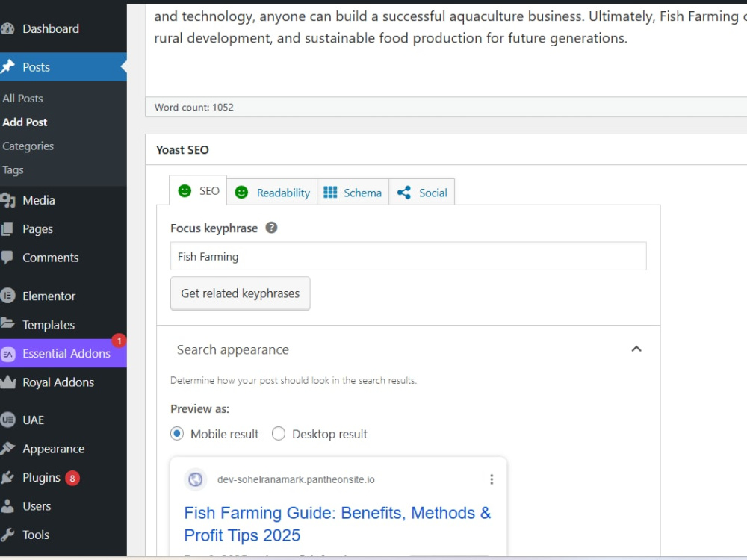Click the dev-sohelranamark.pantheonsite.io URL
The width and height of the screenshot is (747, 560).
pos(296,479)
